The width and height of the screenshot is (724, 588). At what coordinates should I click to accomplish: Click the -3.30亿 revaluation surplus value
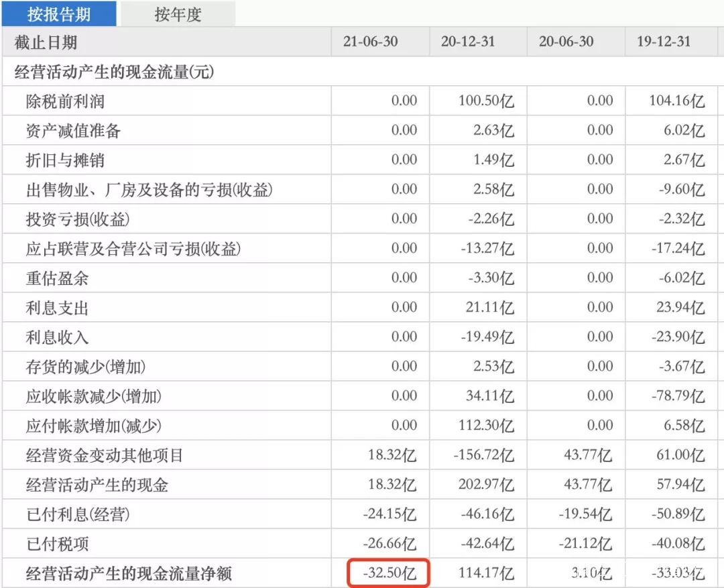pos(491,278)
